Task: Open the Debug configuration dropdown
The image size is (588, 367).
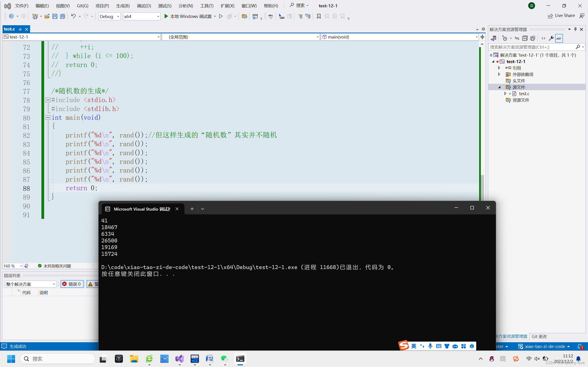Action: (x=110, y=16)
